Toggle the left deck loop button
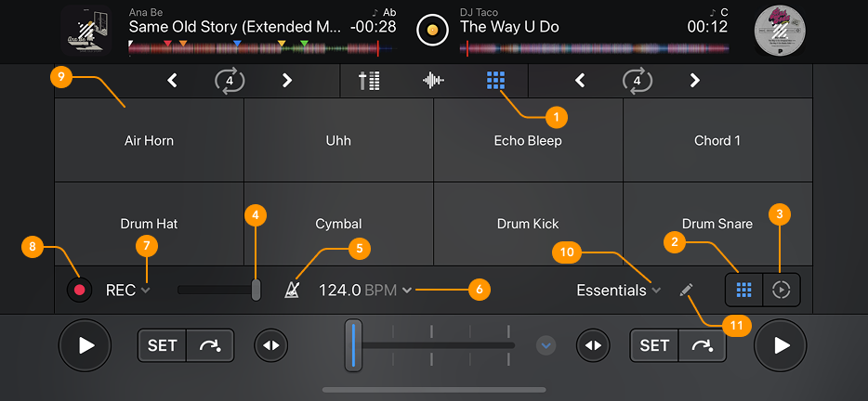The width and height of the screenshot is (868, 401). (x=230, y=81)
